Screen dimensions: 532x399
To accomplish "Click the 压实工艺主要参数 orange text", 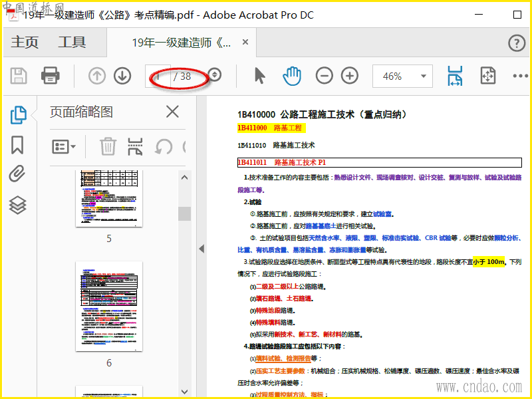I will click(280, 371).
